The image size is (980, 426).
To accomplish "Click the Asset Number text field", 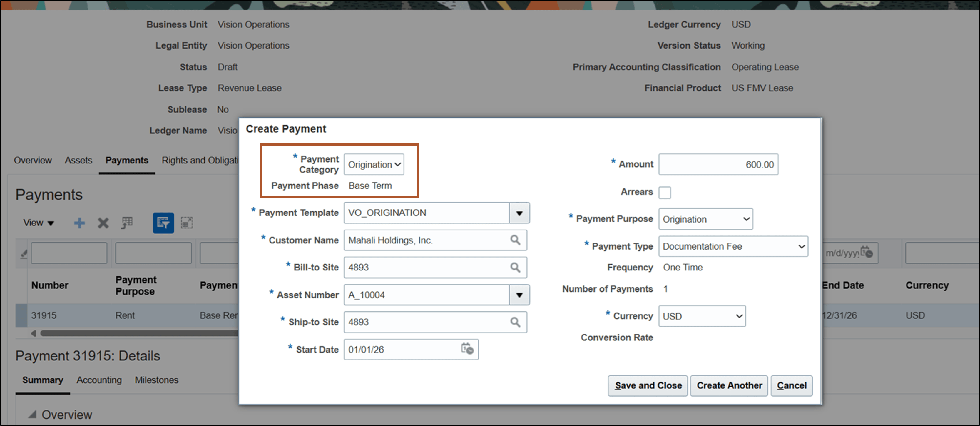I will (427, 295).
